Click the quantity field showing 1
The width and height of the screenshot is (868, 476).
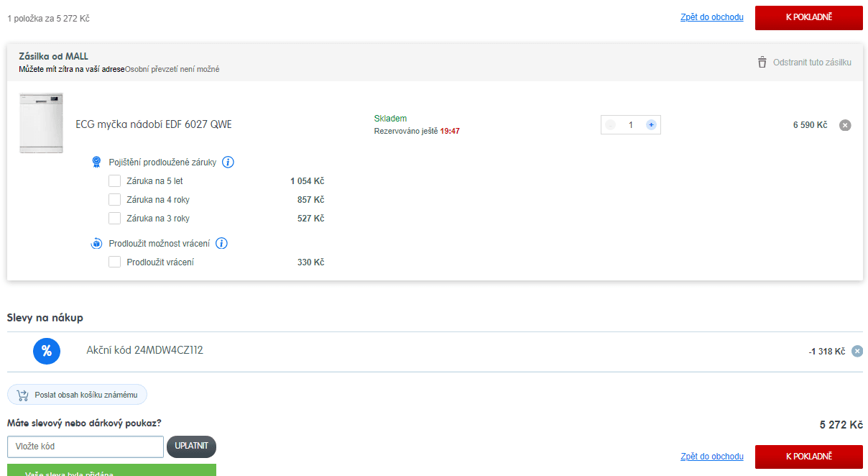[x=631, y=125]
